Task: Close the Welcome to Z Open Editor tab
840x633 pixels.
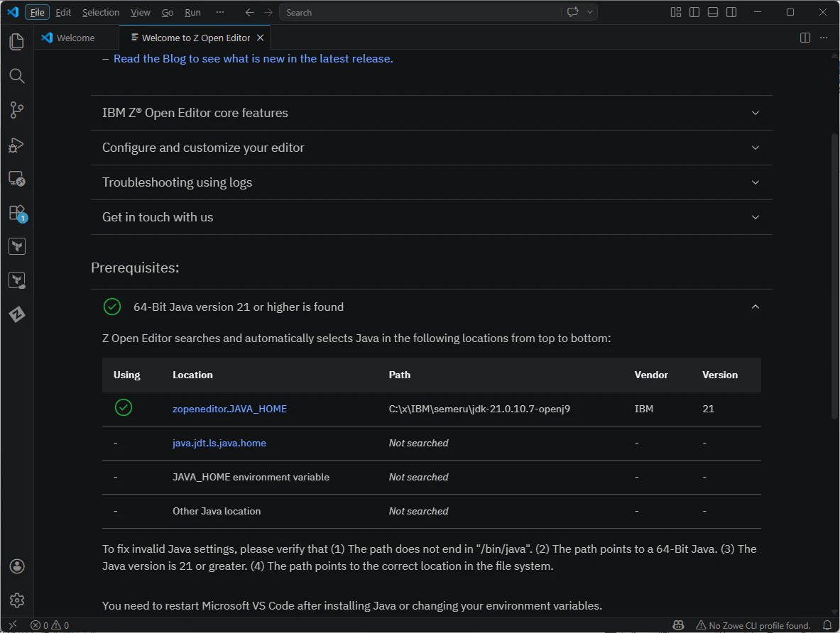Action: pyautogui.click(x=260, y=38)
